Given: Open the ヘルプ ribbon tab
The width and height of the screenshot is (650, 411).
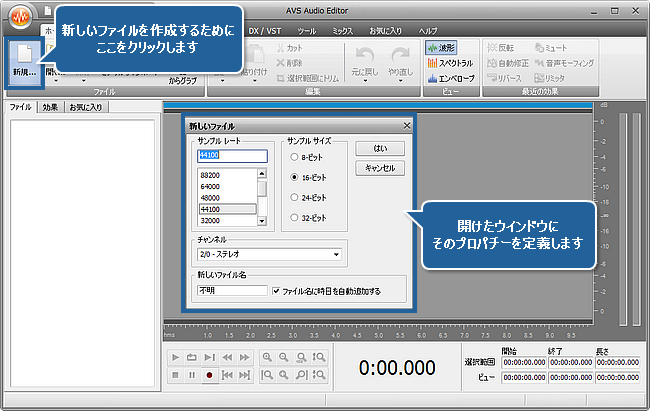Looking at the screenshot, I should point(428,31).
